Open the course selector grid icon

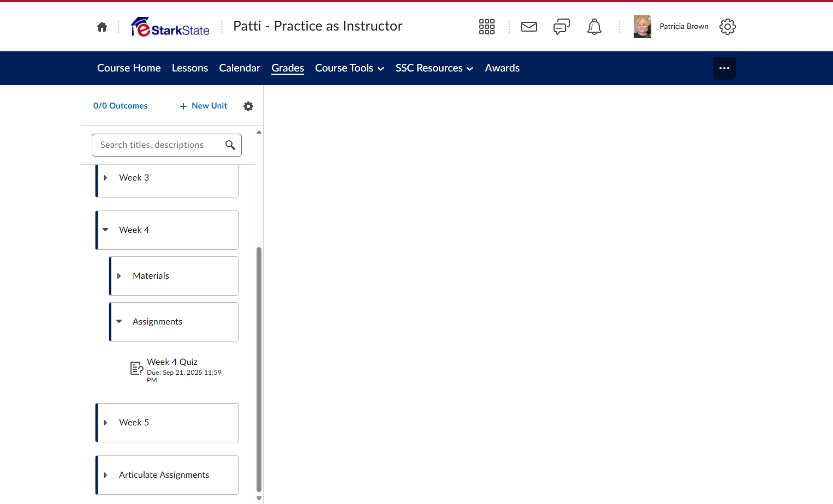[x=487, y=27]
